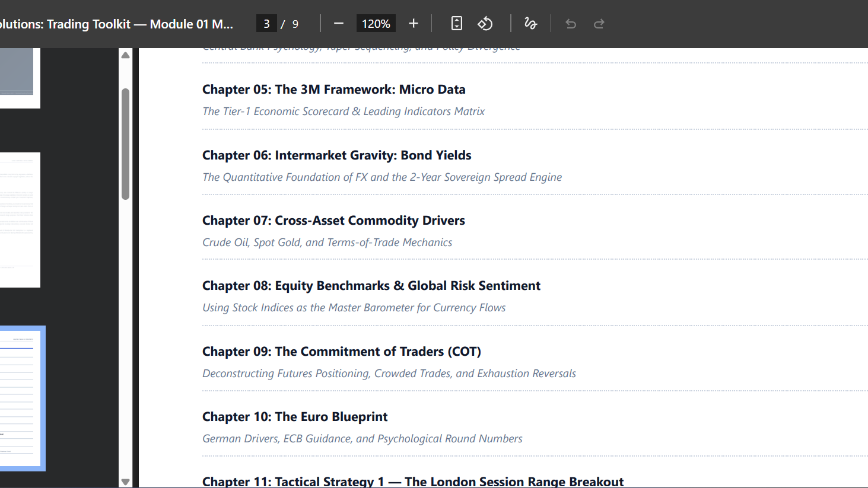Click the redo arrow icon

599,24
